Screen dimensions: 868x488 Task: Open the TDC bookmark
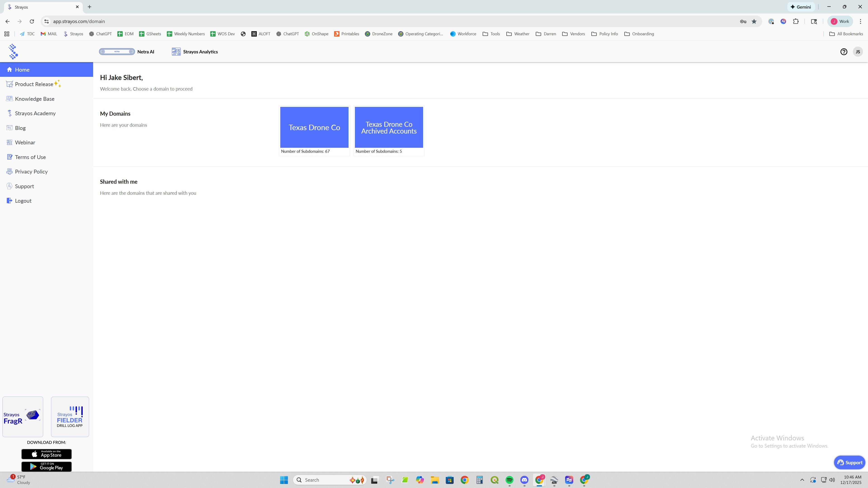(x=27, y=34)
